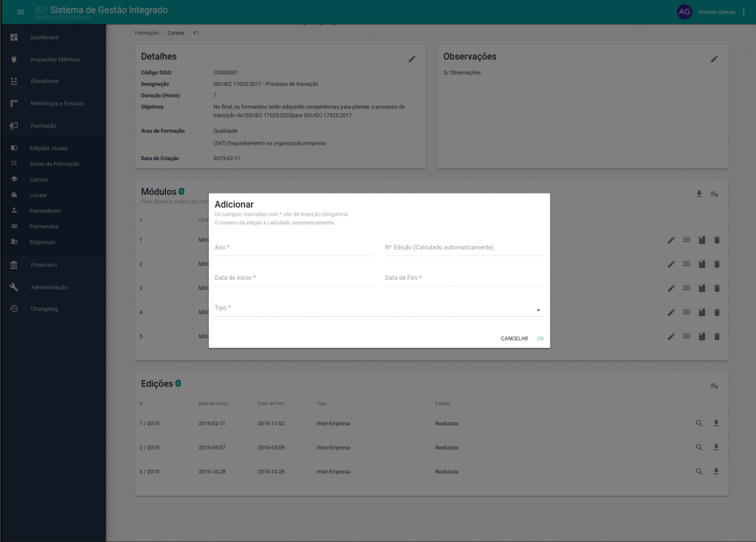Open the book icon for module row 1
756x542 pixels.
coord(702,240)
